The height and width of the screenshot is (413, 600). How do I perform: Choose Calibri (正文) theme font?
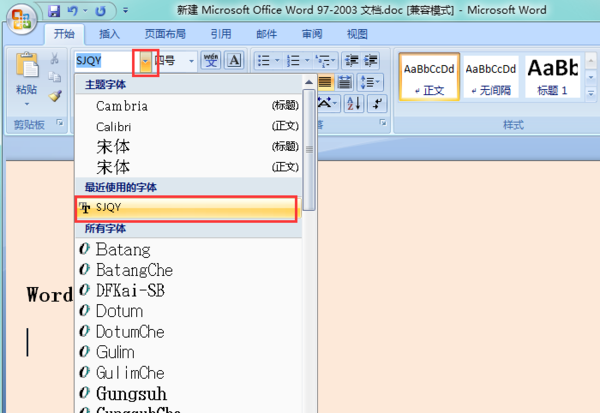188,126
